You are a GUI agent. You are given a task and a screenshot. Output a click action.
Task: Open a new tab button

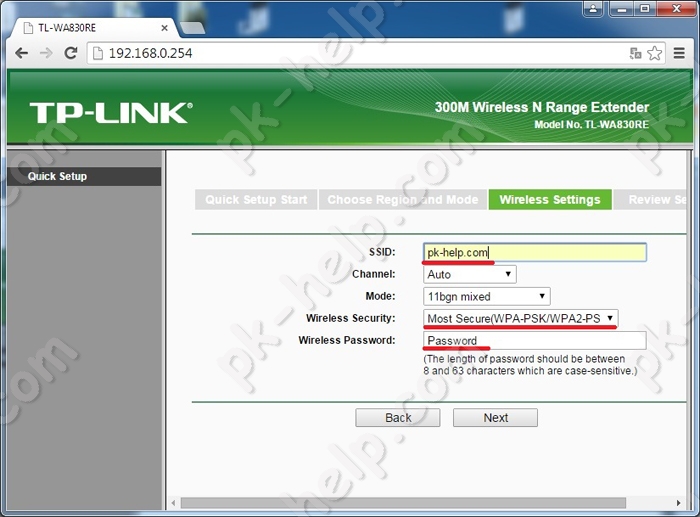[193, 28]
